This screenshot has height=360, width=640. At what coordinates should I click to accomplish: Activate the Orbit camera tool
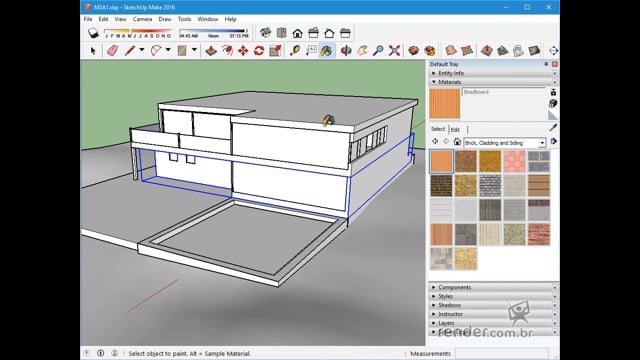coord(346,51)
